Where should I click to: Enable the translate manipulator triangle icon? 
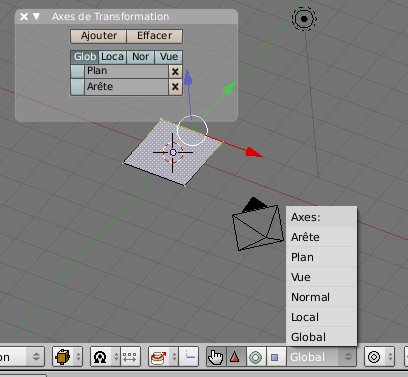[235, 357]
